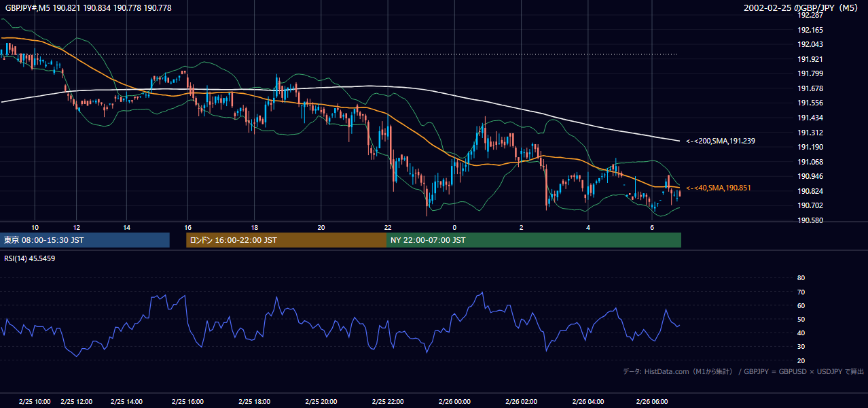
Task: Click price axis value 192.287
Action: tap(810, 15)
